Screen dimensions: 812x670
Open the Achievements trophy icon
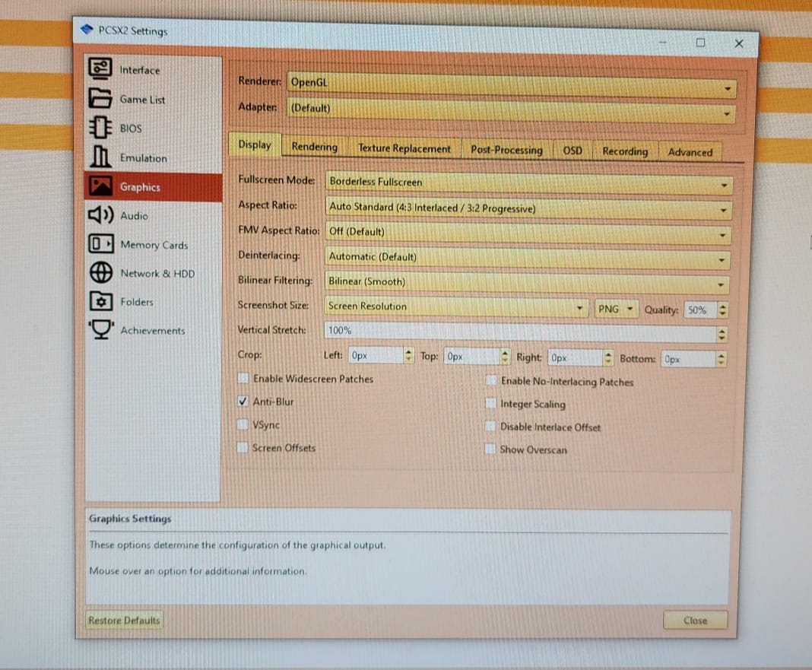102,329
